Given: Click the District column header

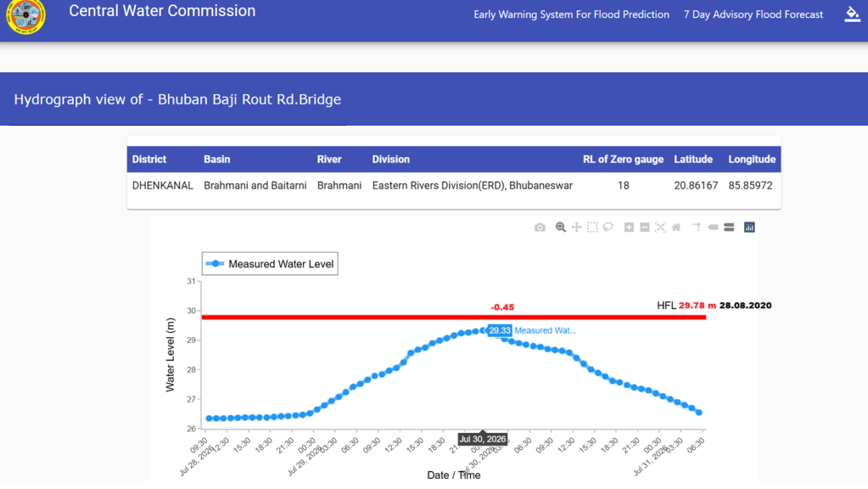Looking at the screenshot, I should click(149, 160).
